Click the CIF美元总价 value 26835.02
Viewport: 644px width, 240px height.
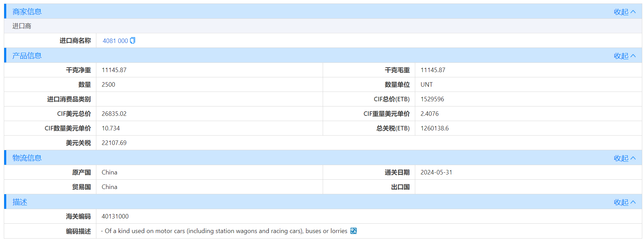point(114,114)
